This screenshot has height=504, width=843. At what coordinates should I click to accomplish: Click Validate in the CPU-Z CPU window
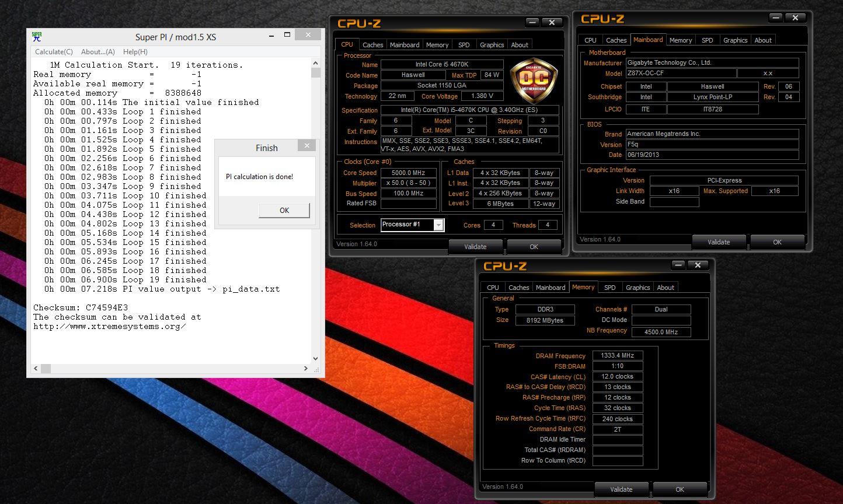click(x=475, y=247)
